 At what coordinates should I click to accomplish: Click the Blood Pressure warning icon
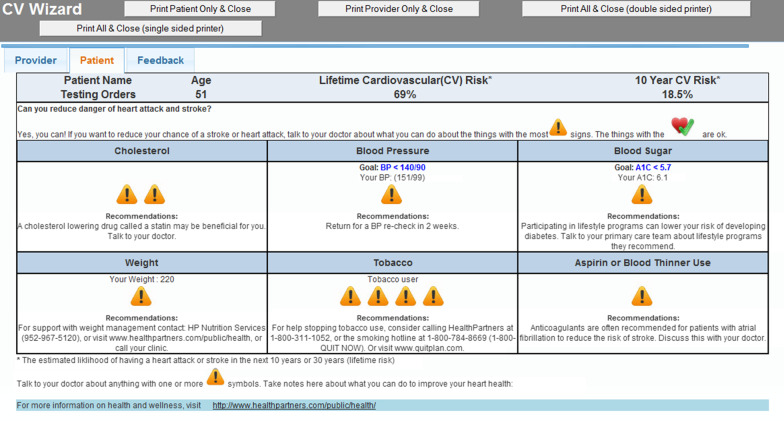(392, 195)
